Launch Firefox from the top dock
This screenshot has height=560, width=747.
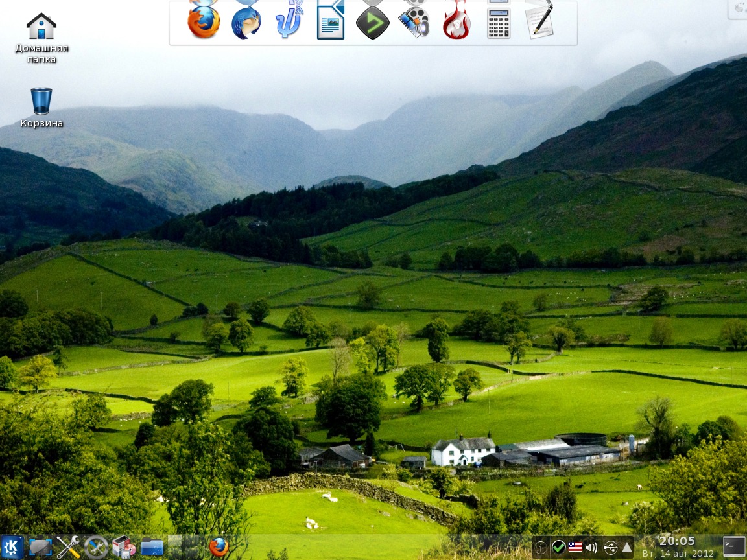point(204,21)
